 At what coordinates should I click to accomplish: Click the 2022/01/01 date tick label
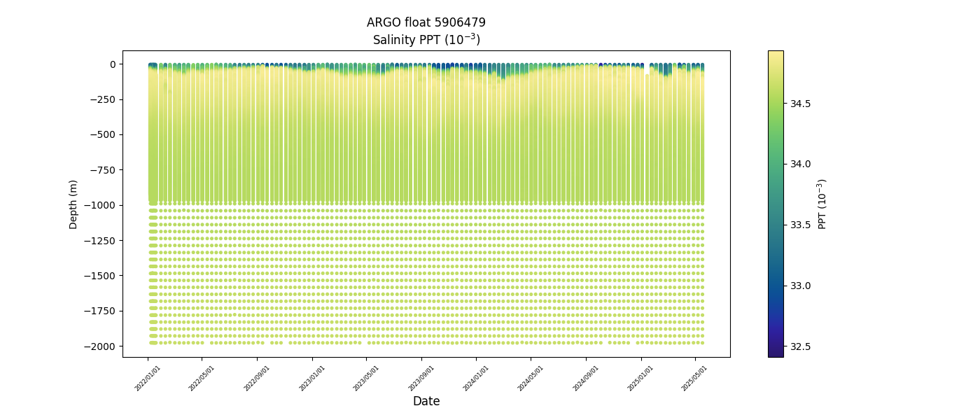[148, 379]
